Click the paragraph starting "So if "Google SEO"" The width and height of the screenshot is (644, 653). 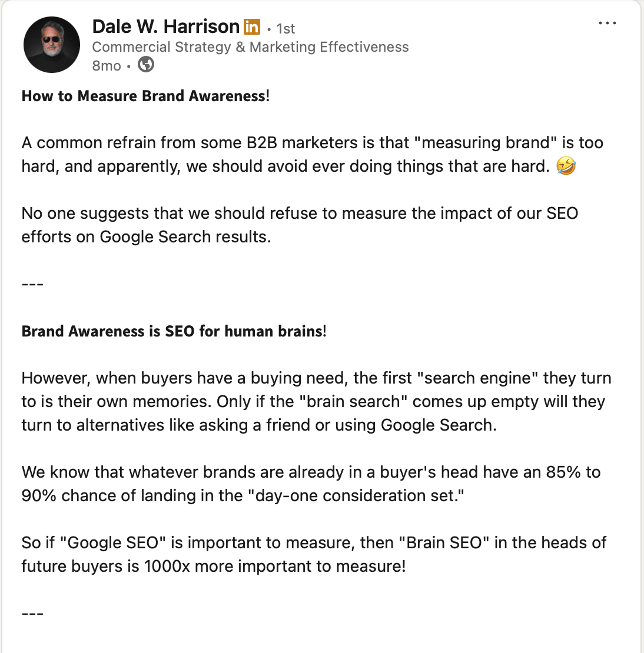314,554
